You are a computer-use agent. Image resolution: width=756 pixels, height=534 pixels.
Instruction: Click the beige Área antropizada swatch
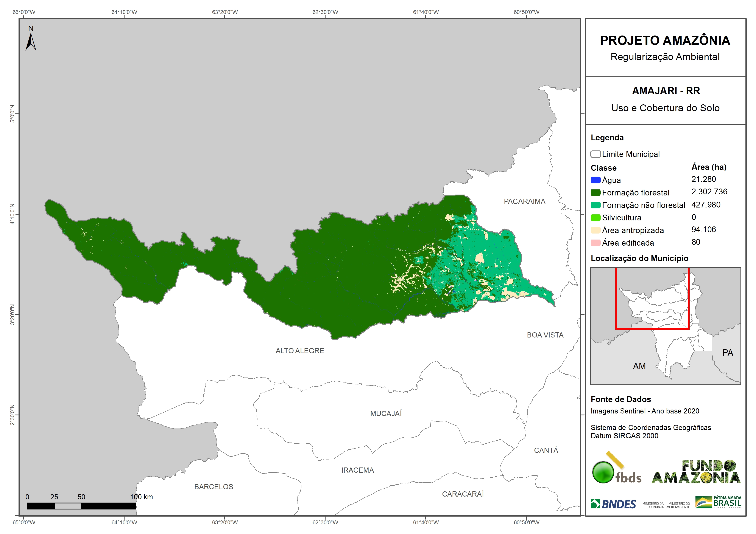pyautogui.click(x=595, y=230)
